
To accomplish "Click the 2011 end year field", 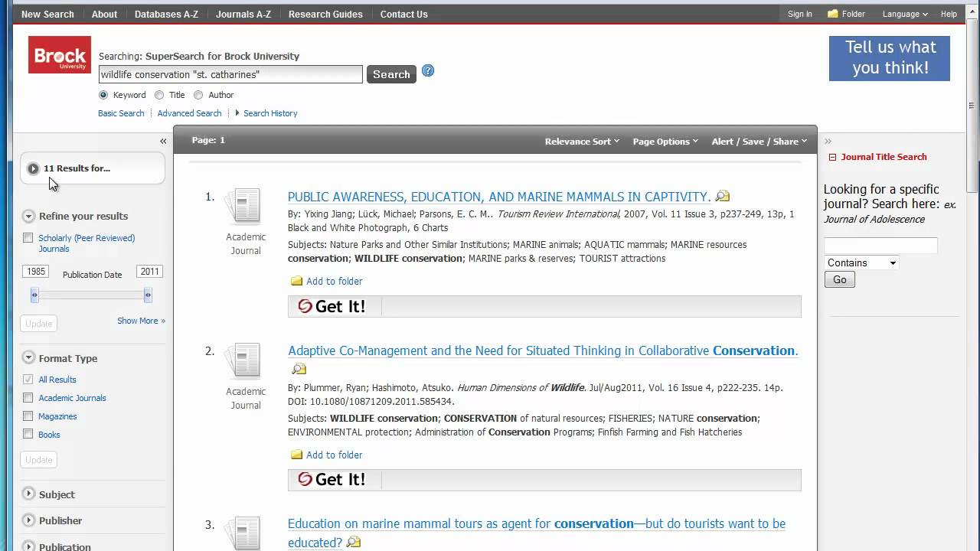I will [149, 272].
